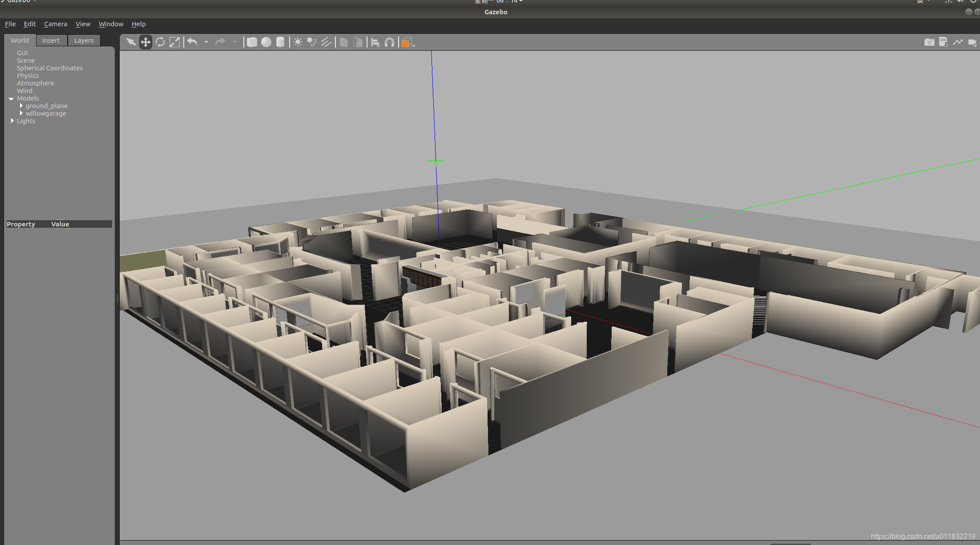980x545 pixels.
Task: Add a spot light
Action: (x=312, y=42)
